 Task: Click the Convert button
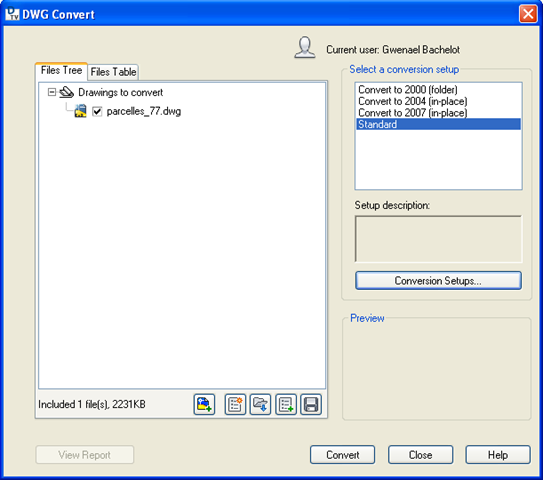tap(342, 455)
